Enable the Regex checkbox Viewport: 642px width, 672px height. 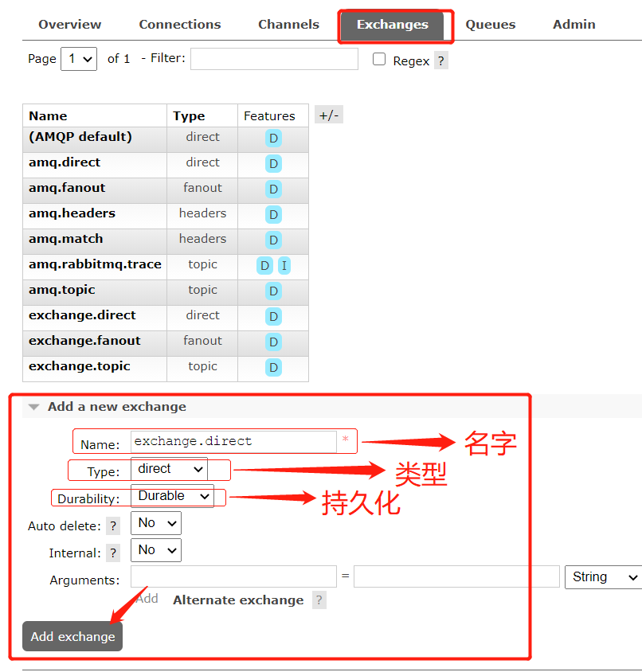click(379, 59)
